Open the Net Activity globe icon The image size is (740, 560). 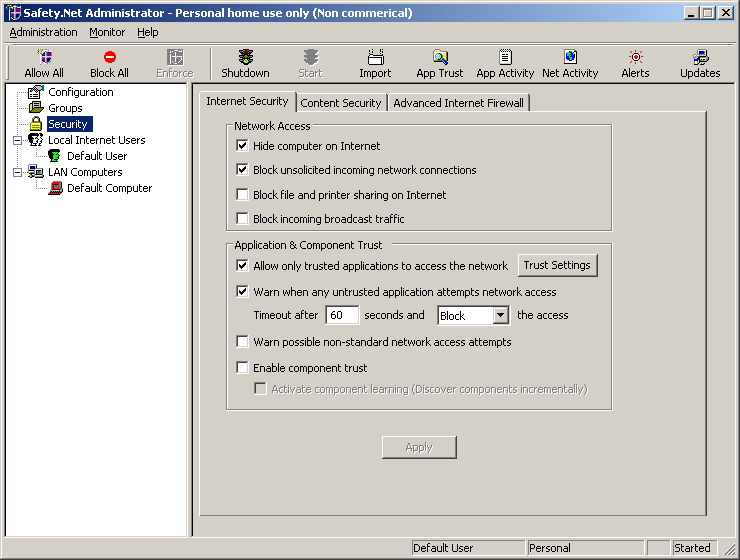click(571, 57)
